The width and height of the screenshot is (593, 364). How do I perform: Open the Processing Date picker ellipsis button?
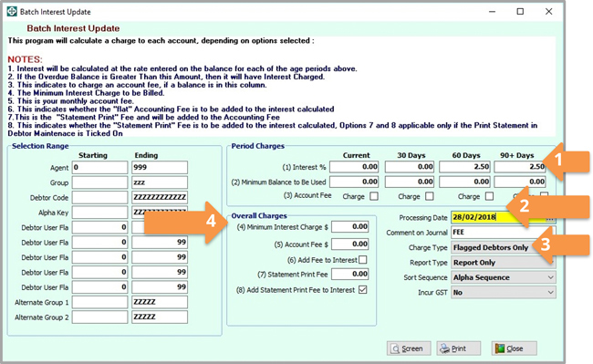pyautogui.click(x=550, y=218)
